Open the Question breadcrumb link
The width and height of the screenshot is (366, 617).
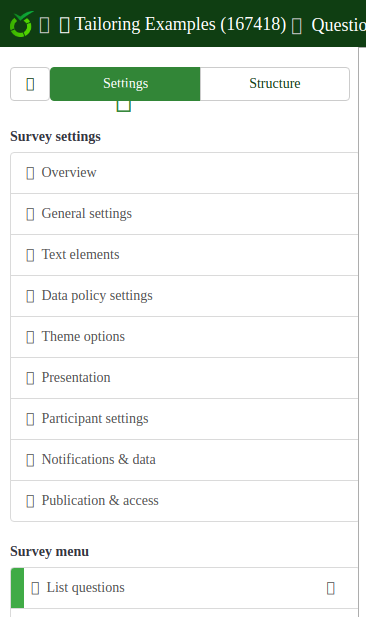pyautogui.click(x=338, y=25)
